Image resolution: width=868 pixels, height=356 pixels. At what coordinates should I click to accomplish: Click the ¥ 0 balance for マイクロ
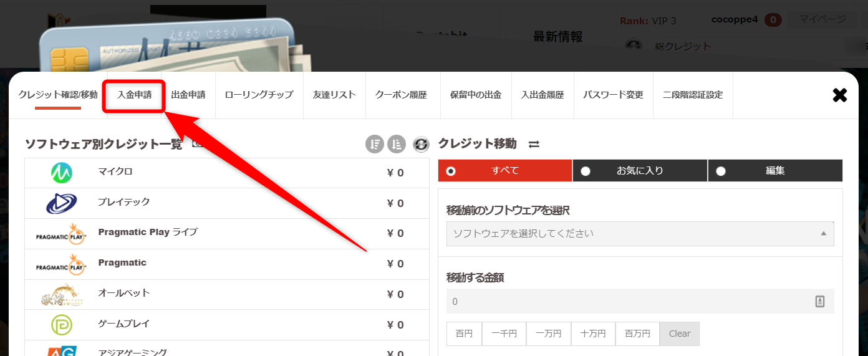(x=395, y=173)
